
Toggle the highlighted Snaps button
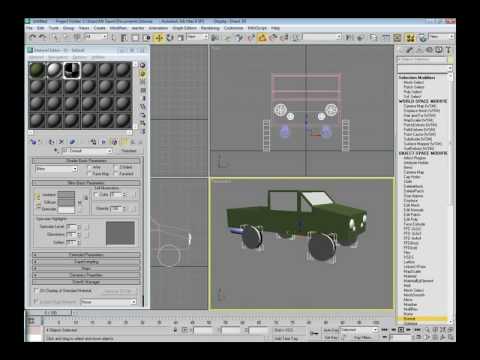(x=262, y=38)
